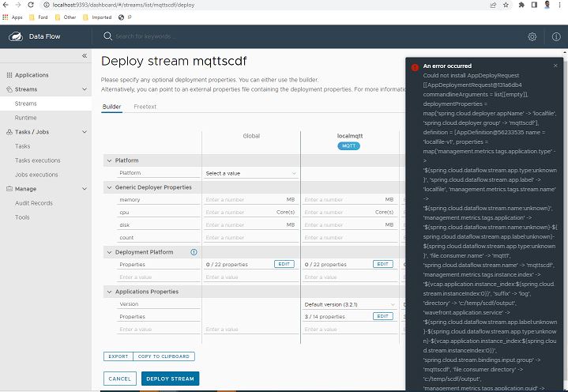Viewport: 568px width, 392px height.
Task: Switch to the Freetext tab
Action: point(145,107)
